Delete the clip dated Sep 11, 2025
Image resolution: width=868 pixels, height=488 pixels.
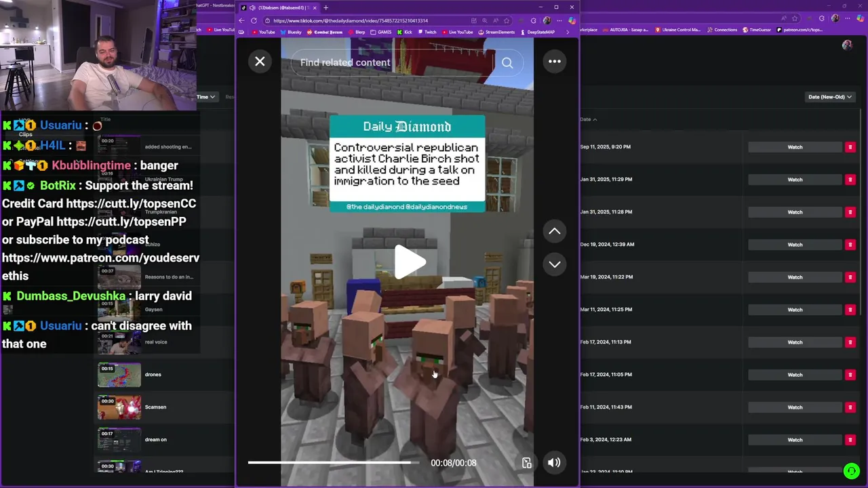[850, 147]
